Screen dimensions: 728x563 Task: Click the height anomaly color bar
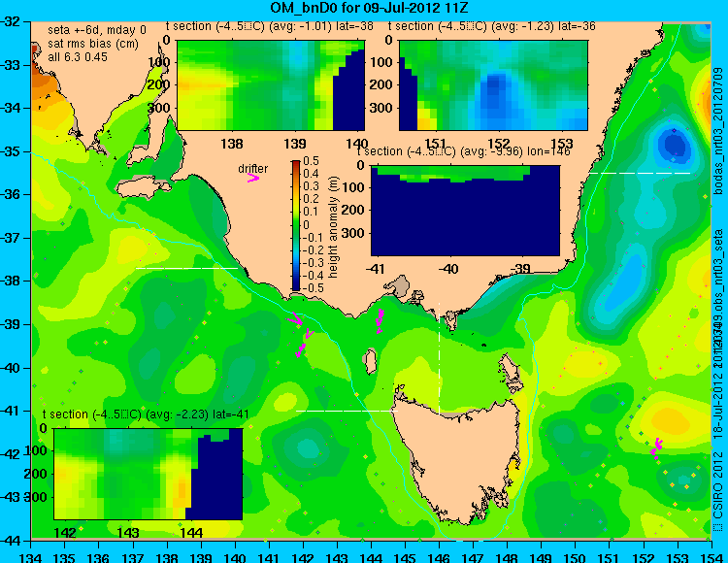click(x=296, y=225)
